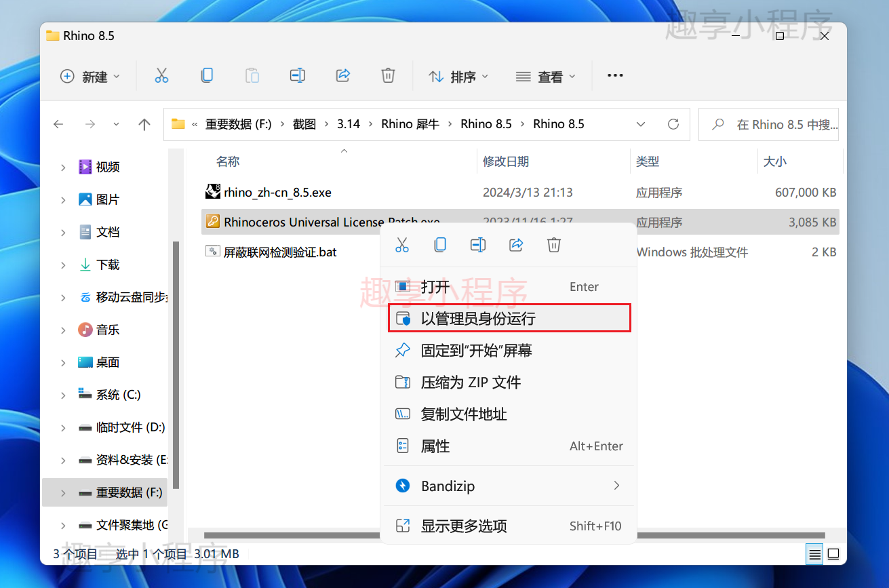Click the Delete trash icon in the top toolbar
Image resolution: width=889 pixels, height=588 pixels.
(388, 76)
